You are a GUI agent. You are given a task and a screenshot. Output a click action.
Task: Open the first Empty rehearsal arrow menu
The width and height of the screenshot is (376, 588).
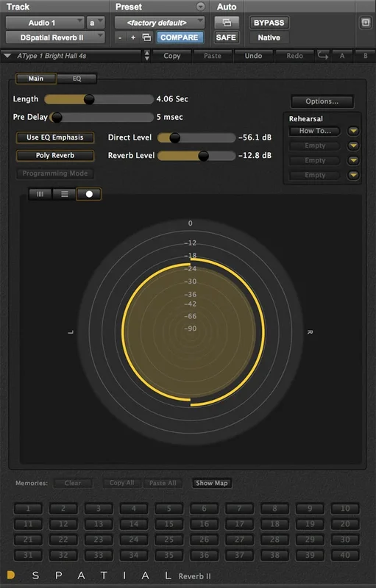click(353, 146)
